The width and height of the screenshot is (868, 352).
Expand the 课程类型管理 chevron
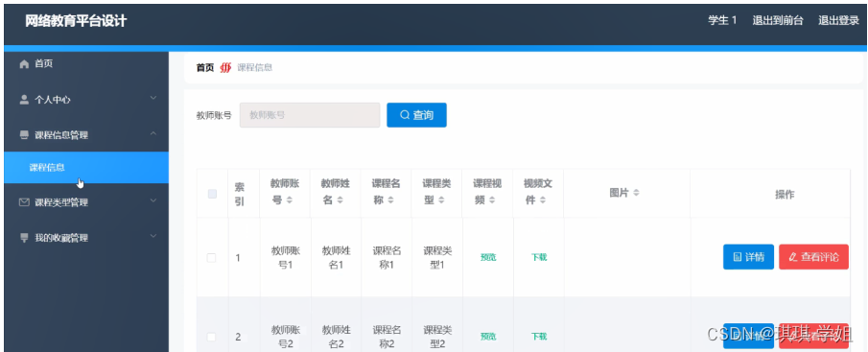[x=153, y=200]
